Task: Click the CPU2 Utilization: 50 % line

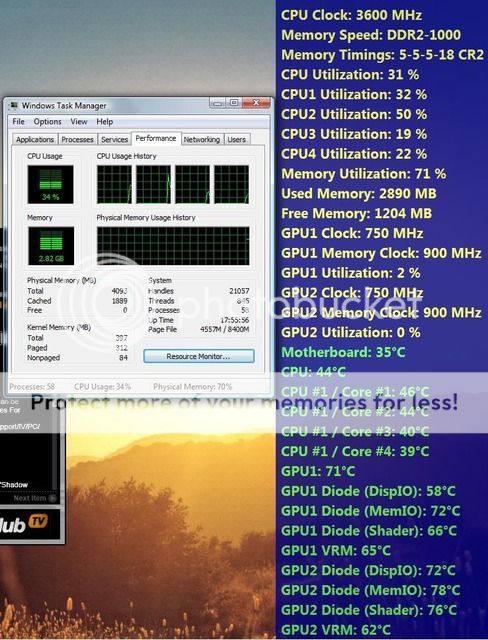Action: point(354,114)
